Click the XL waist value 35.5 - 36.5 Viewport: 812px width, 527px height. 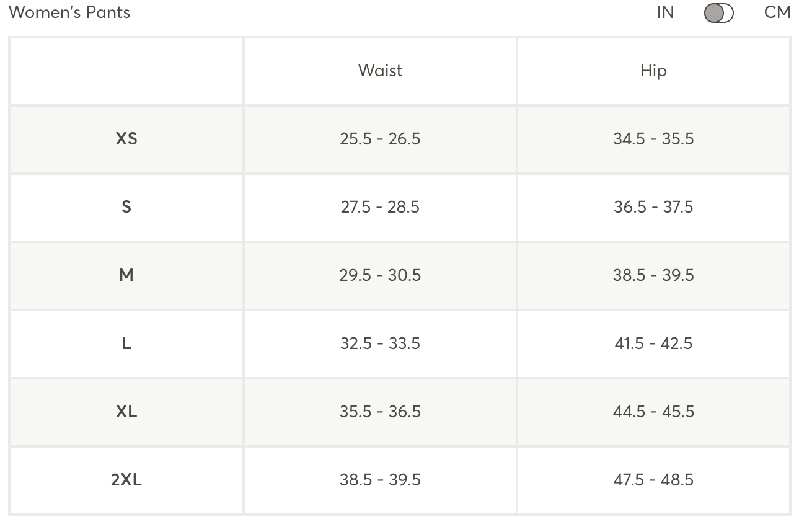click(380, 412)
